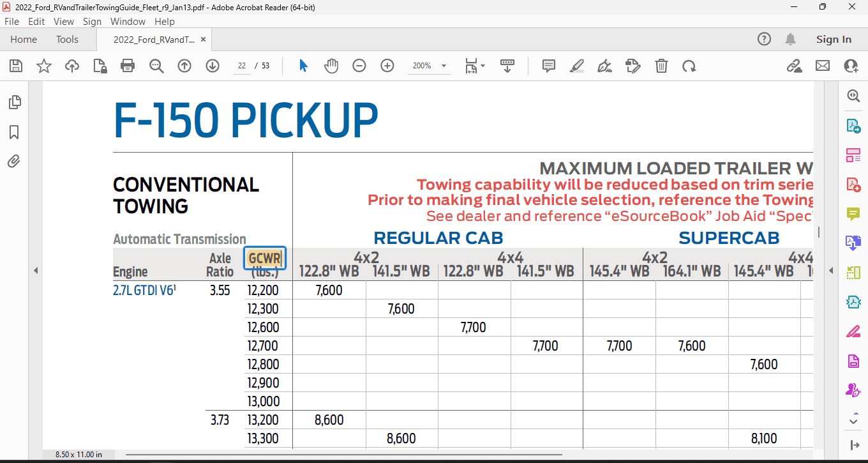868x463 pixels.
Task: Open Create PDF tool in right pane
Action: pos(853,185)
